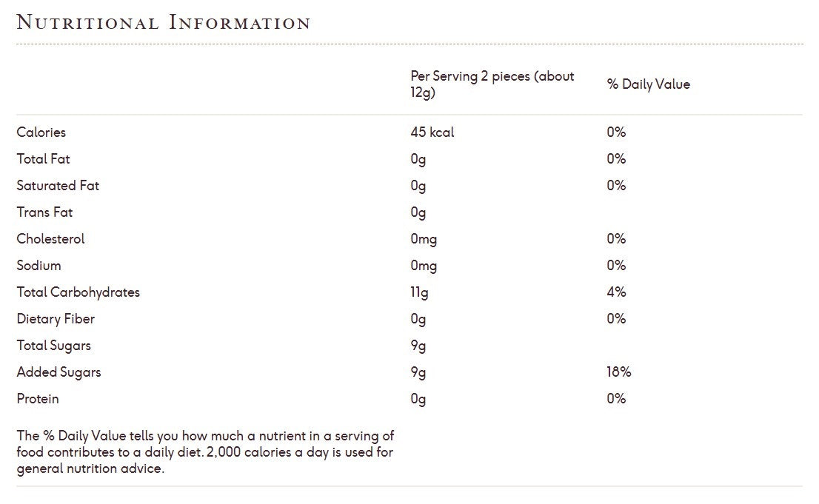This screenshot has width=819, height=504.
Task: Click the Saturated Fat label
Action: click(58, 186)
